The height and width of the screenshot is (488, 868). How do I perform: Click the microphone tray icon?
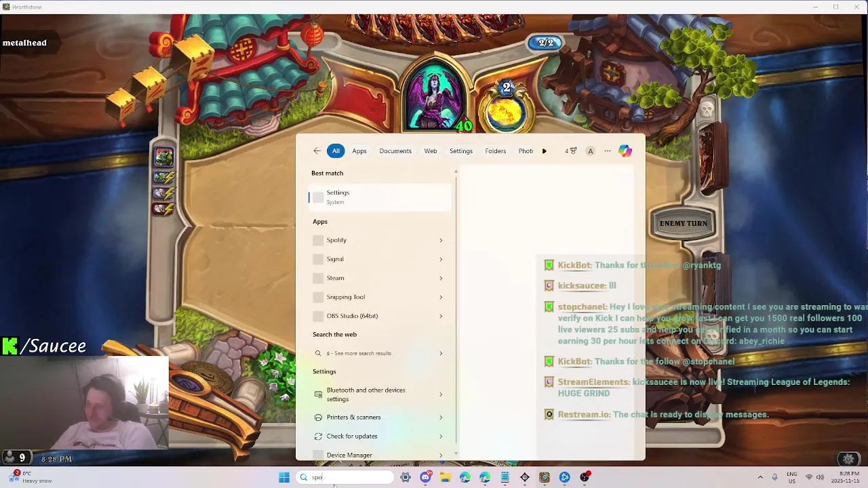(x=774, y=477)
